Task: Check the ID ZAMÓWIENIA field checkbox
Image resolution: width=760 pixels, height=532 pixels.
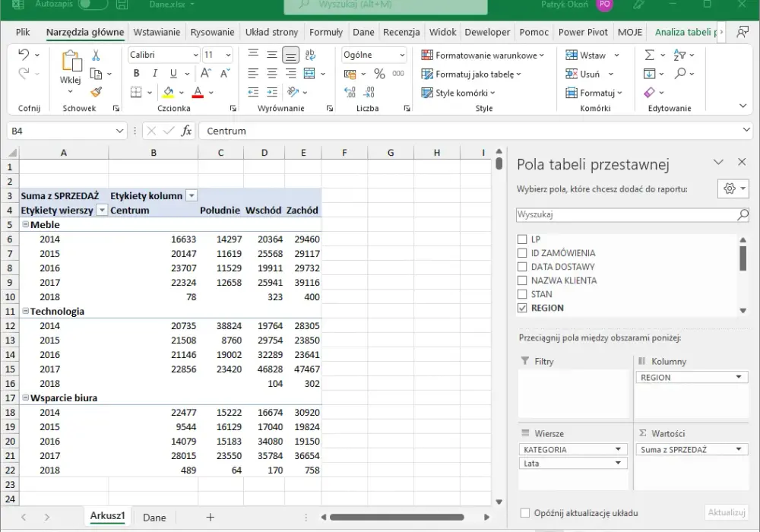Action: click(x=522, y=253)
